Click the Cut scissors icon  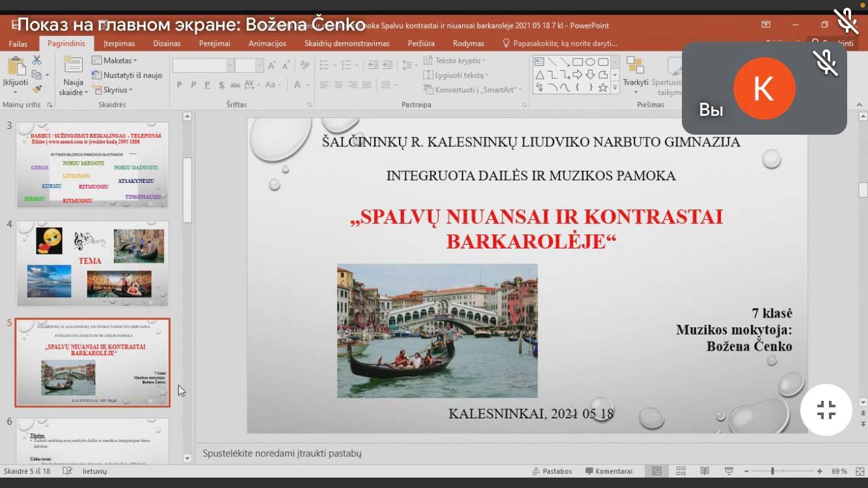click(36, 60)
